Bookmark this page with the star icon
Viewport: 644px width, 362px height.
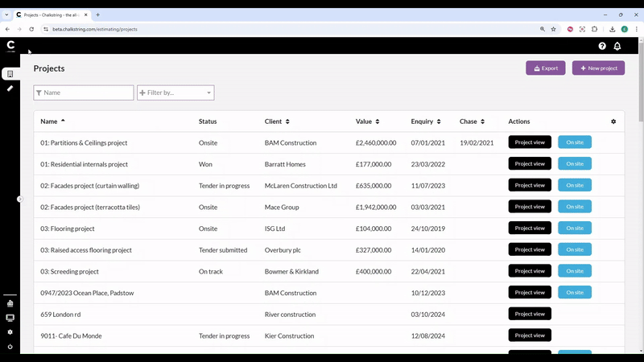pos(553,29)
